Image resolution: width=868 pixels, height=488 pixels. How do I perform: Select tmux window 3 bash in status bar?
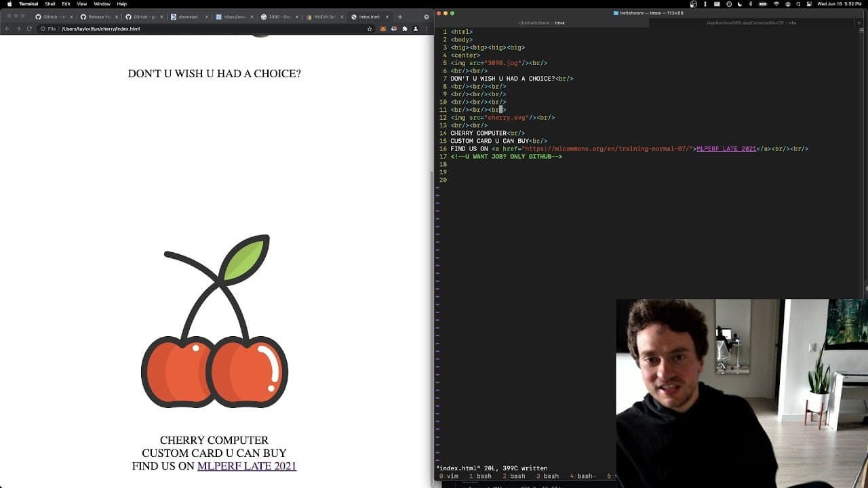pos(547,476)
